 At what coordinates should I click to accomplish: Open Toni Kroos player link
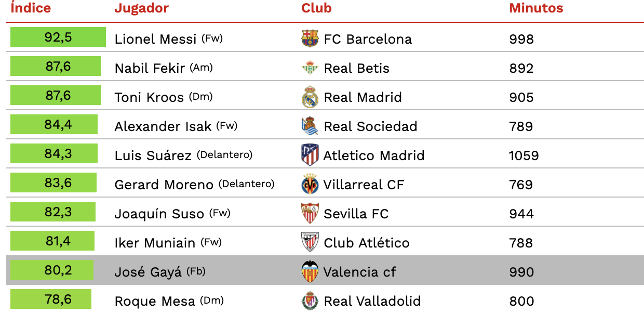pyautogui.click(x=149, y=97)
